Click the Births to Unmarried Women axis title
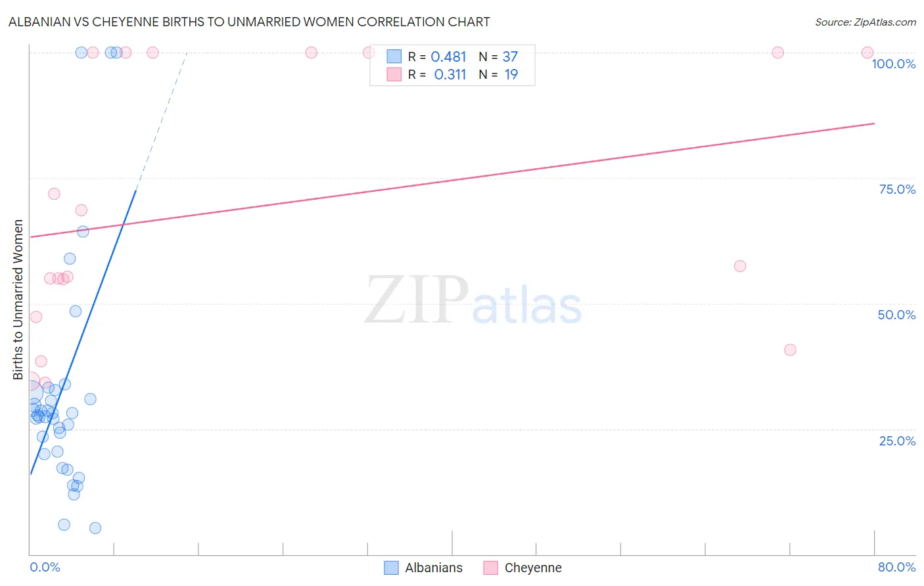924x586 pixels. click(18, 300)
